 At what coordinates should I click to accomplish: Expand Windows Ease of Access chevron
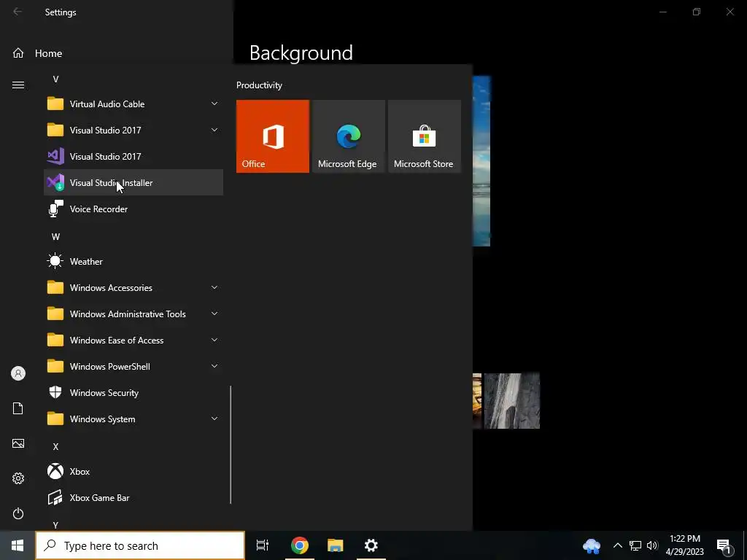pyautogui.click(x=214, y=340)
